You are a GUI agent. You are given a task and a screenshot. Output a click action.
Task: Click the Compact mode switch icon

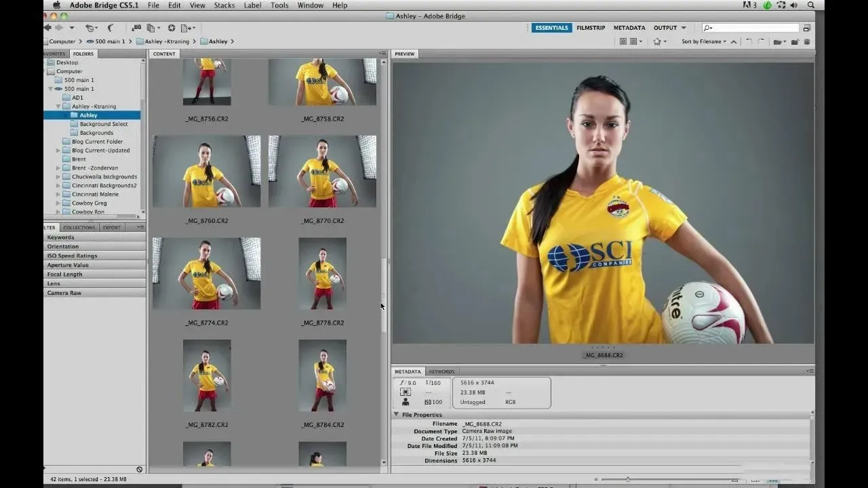(x=807, y=28)
